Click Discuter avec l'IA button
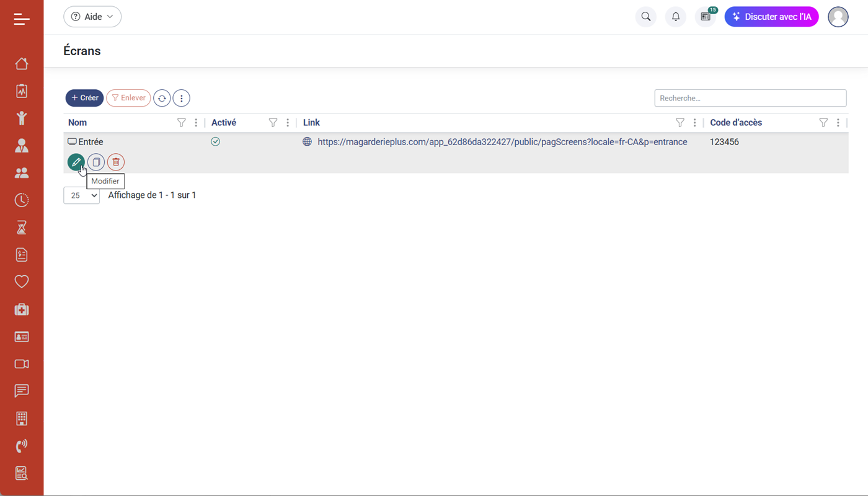Image resolution: width=868 pixels, height=496 pixels. tap(771, 17)
